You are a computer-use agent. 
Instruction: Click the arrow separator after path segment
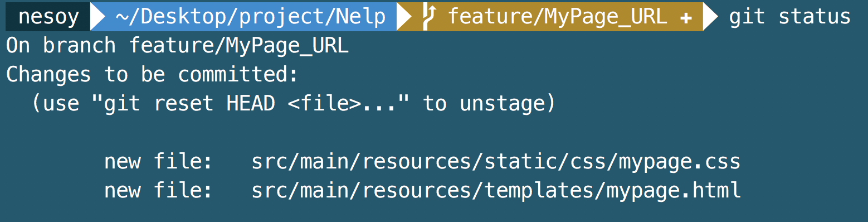click(x=404, y=17)
